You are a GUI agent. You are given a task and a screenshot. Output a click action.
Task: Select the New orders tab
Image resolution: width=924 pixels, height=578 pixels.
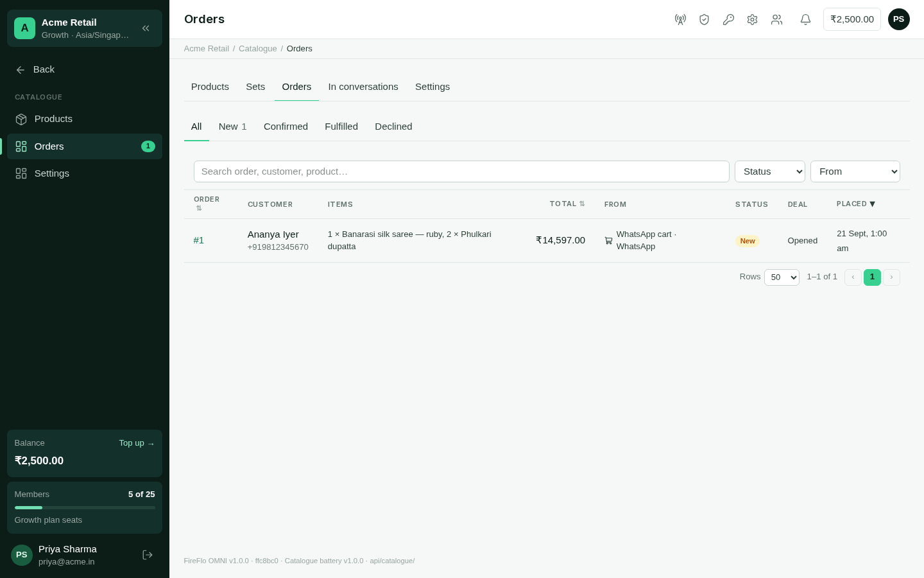pos(233,127)
